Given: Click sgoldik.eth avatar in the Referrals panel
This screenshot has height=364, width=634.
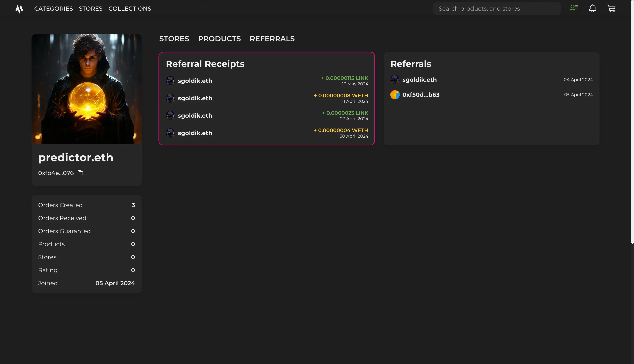Looking at the screenshot, I should pyautogui.click(x=395, y=80).
